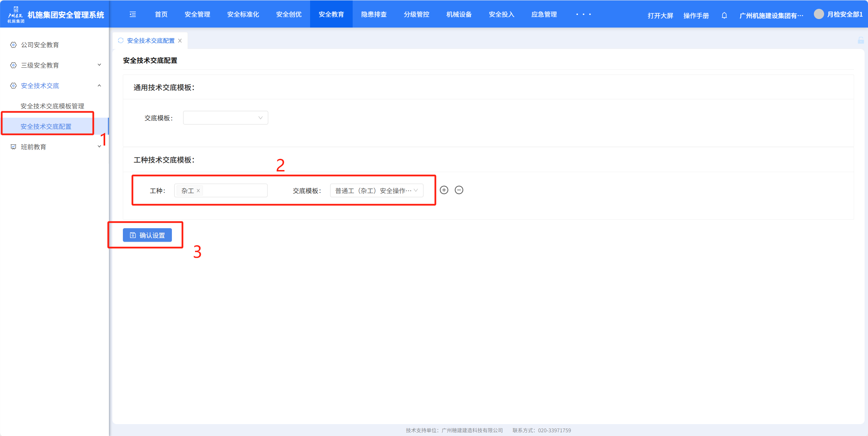Open 操作手册 link
868x436 pixels.
[x=696, y=16]
